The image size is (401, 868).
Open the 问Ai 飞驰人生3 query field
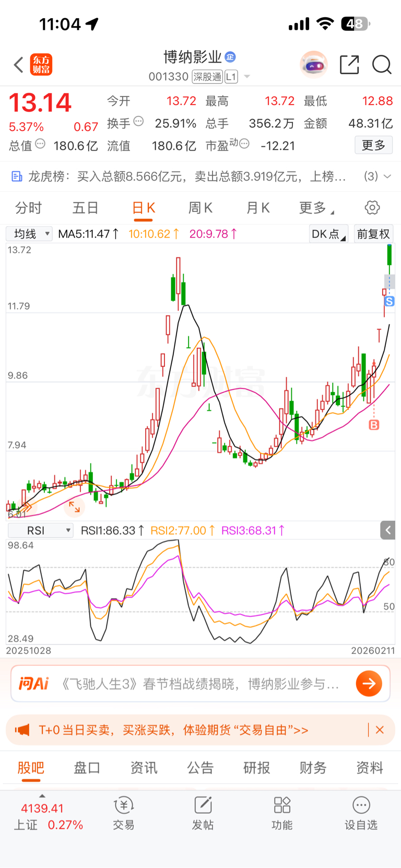(x=200, y=684)
